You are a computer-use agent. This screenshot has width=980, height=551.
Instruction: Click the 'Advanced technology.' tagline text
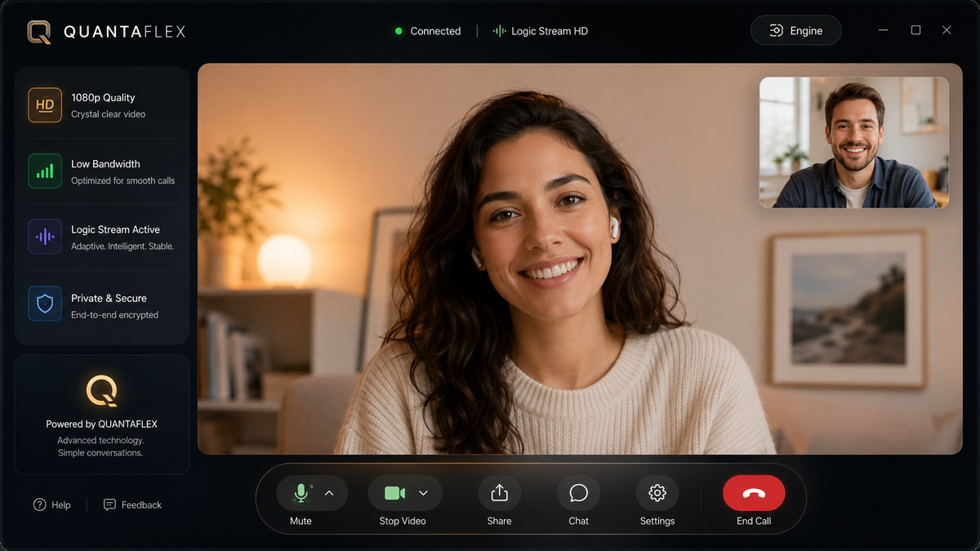click(x=101, y=440)
